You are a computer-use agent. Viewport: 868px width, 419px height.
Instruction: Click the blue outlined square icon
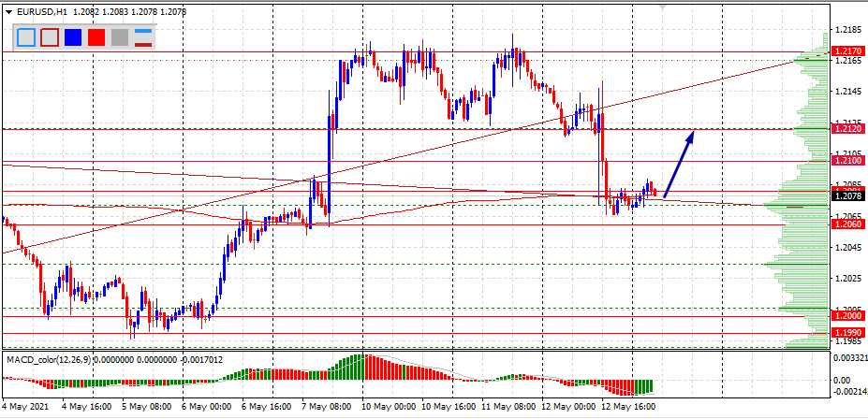pos(26,37)
